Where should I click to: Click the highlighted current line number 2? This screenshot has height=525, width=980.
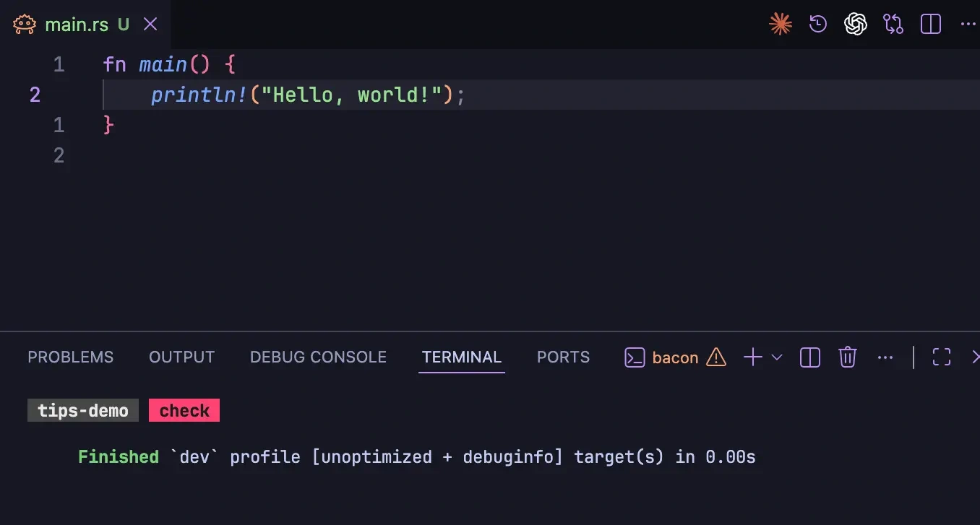35,95
